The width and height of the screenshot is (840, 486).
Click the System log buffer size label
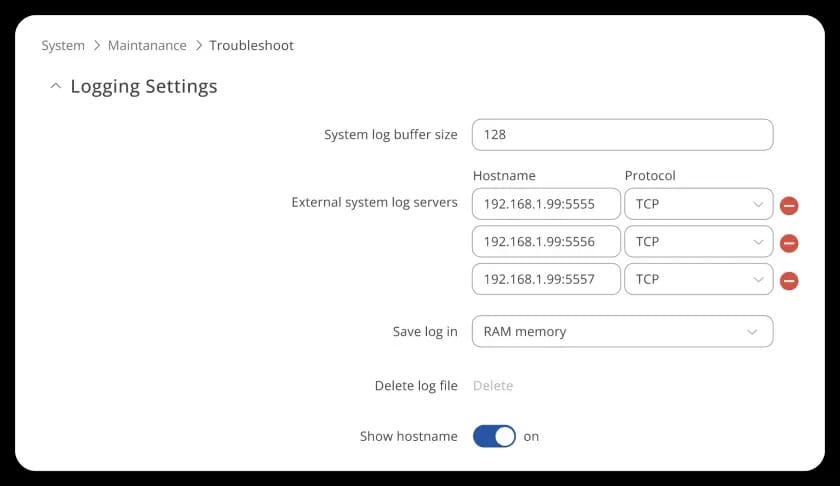(x=391, y=134)
